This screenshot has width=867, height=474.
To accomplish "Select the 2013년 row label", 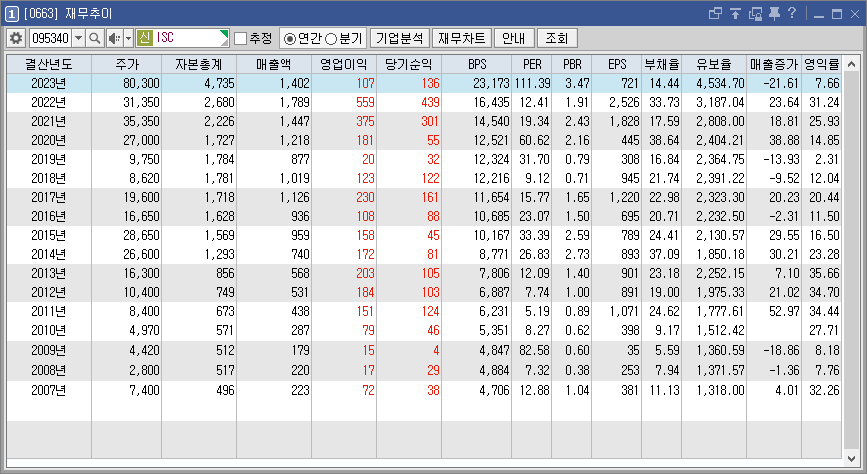I will coord(49,273).
